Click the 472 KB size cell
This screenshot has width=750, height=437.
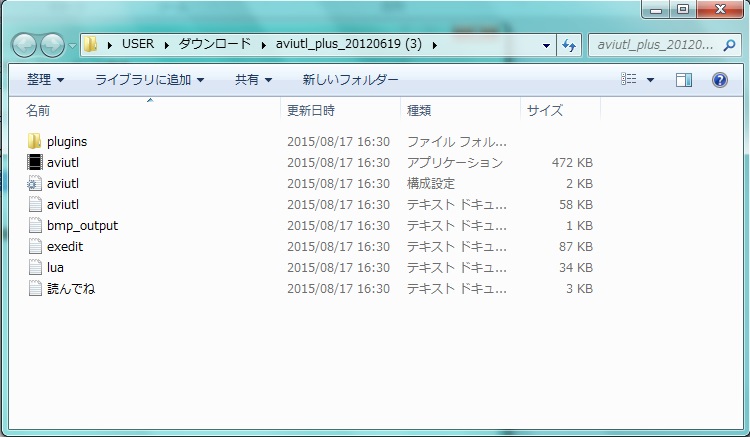tap(572, 163)
